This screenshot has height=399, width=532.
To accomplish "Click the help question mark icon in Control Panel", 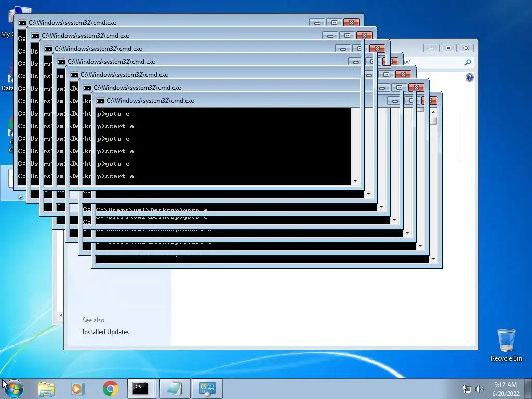I will tap(469, 78).
